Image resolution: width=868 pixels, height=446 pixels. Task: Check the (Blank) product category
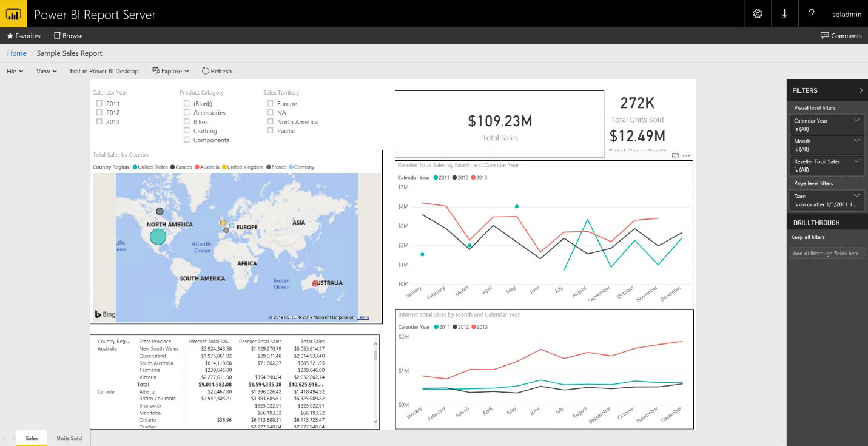point(187,104)
